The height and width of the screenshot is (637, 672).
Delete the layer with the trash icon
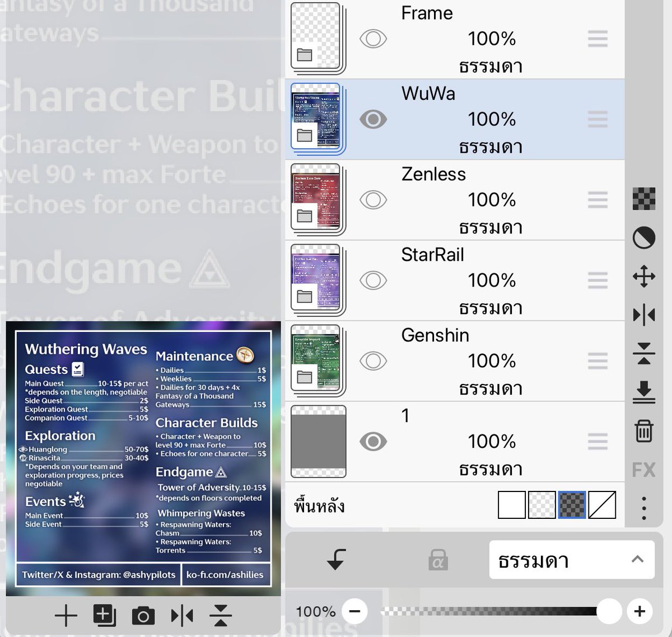(x=644, y=431)
